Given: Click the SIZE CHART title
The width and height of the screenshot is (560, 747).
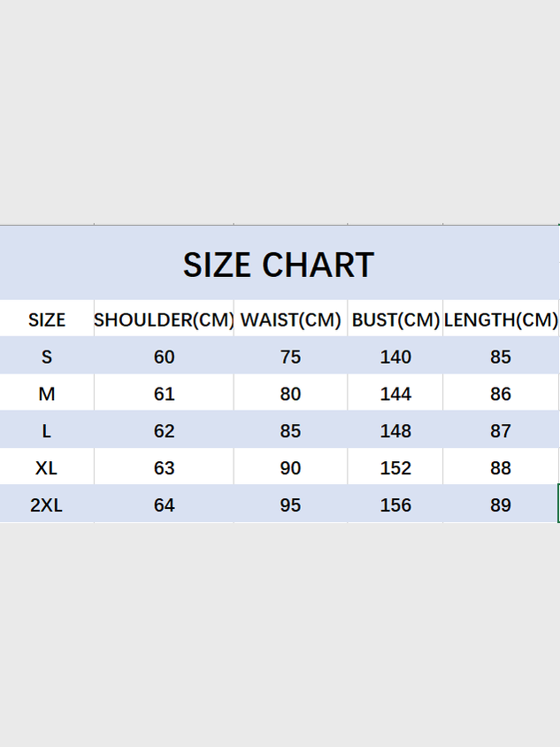Looking at the screenshot, I should click(279, 265).
